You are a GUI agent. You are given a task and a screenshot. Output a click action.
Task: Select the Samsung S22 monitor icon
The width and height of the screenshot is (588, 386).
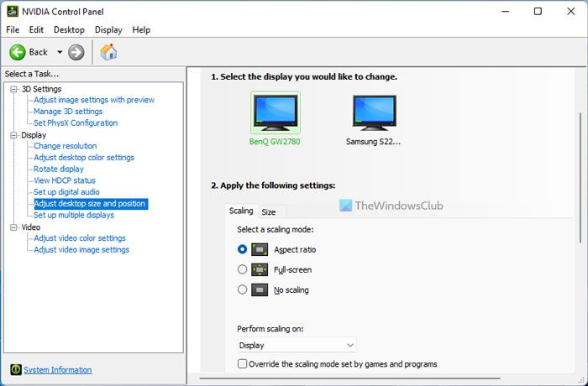(375, 112)
